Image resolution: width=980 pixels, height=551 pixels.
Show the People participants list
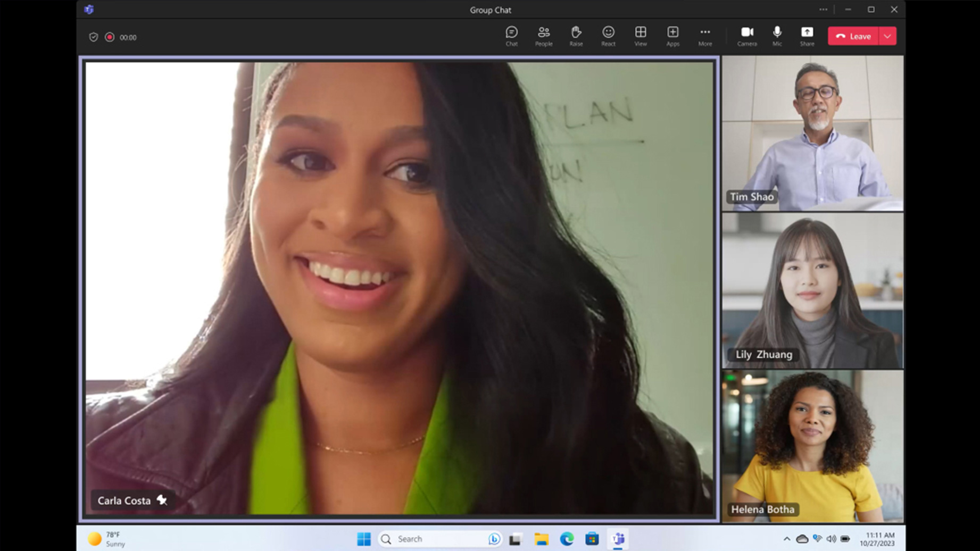pos(543,36)
